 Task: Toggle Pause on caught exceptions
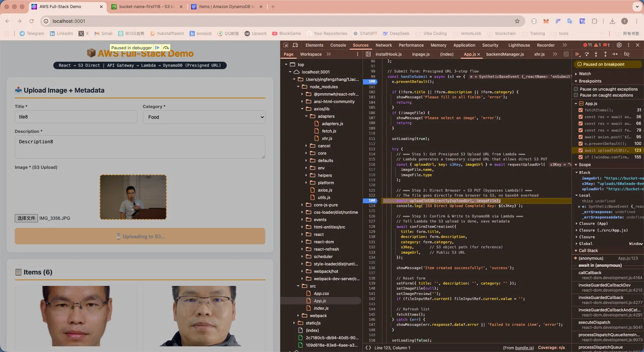click(576, 95)
